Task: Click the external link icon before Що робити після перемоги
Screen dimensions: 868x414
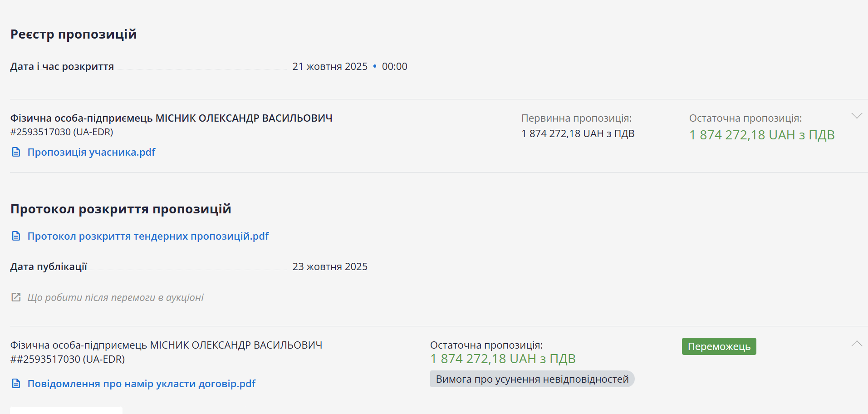Action: [x=16, y=297]
